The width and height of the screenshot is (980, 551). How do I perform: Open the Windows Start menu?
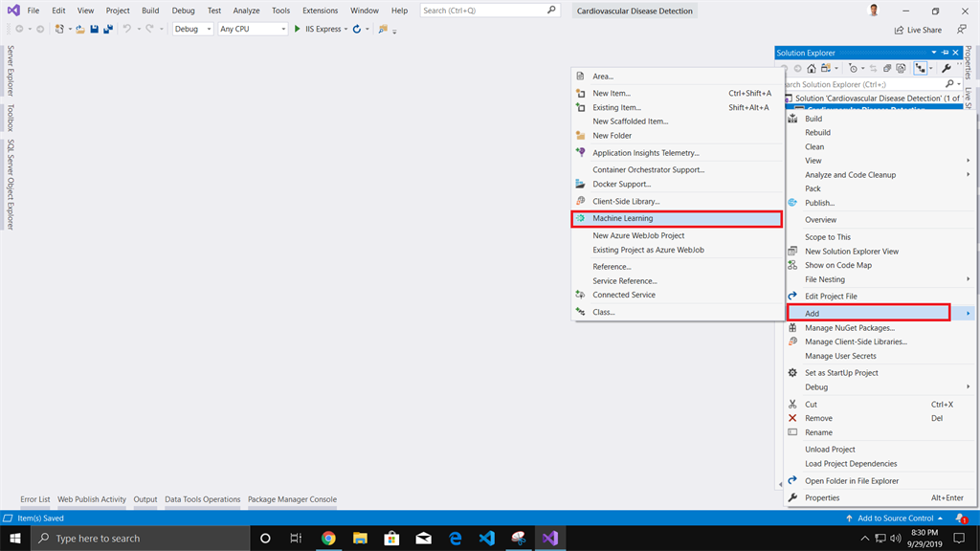15,538
